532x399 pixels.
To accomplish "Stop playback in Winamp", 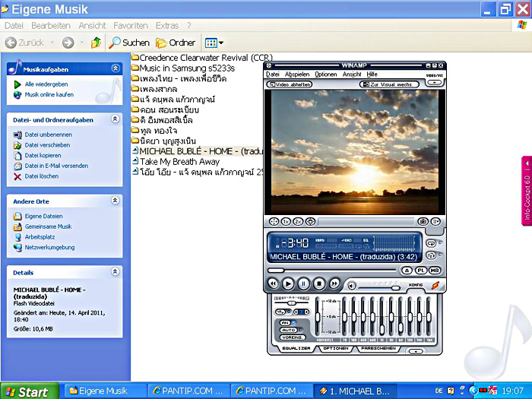I will 319,283.
